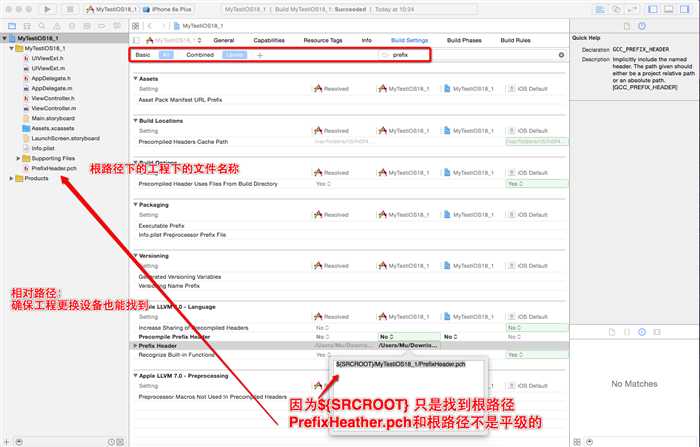Select the Combined display mode
700x447 pixels.
200,55
